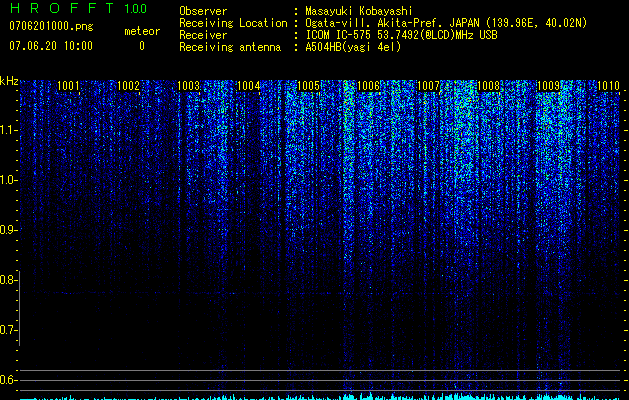Click the meteor count value 0
This screenshot has height=400, width=629.
142,46
